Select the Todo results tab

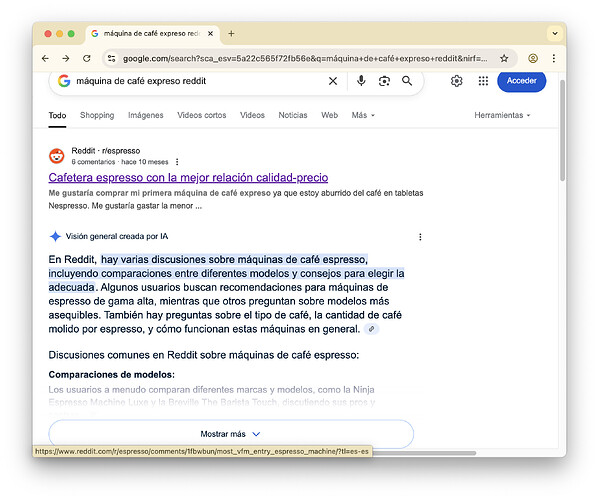click(x=57, y=115)
